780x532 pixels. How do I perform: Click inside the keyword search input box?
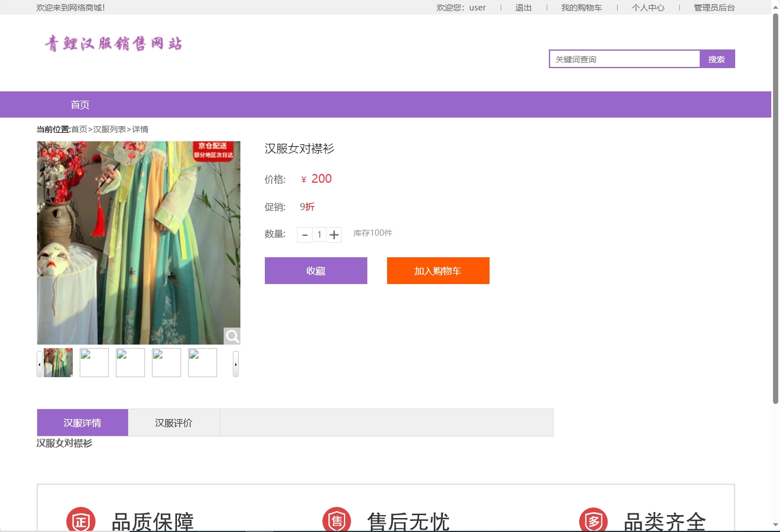[624, 58]
